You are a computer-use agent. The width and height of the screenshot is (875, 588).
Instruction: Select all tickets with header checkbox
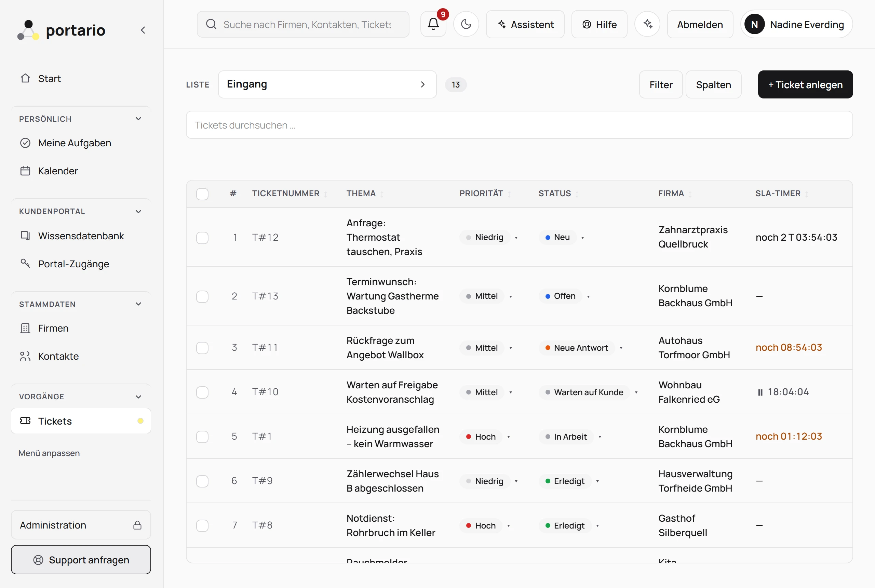(202, 194)
